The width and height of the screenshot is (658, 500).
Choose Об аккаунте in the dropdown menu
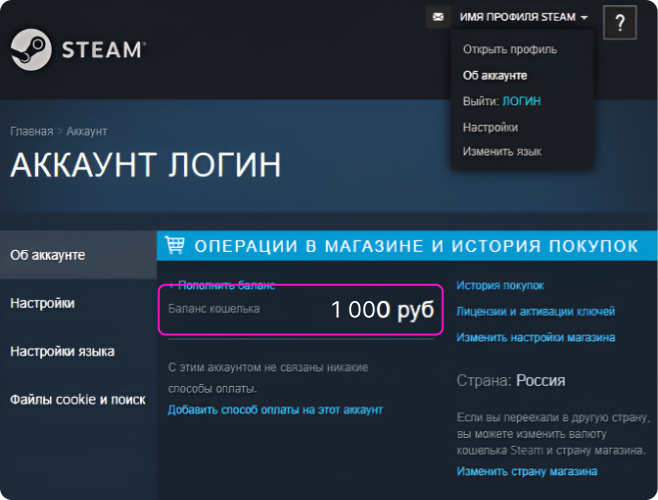[494, 75]
